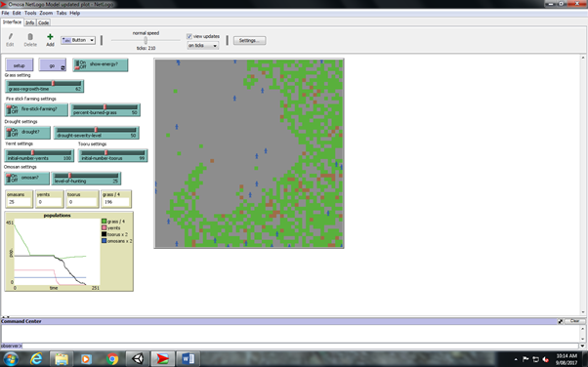Switch to the Code tab

[44, 22]
